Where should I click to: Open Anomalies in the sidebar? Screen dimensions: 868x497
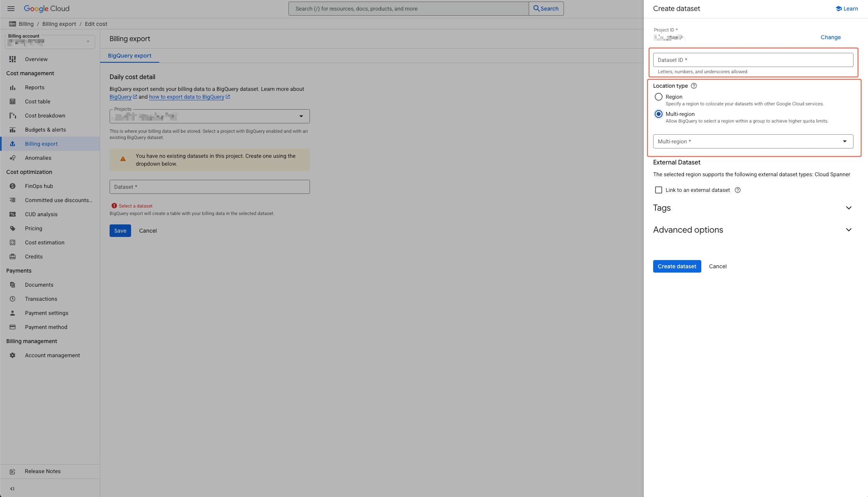click(x=50, y=158)
